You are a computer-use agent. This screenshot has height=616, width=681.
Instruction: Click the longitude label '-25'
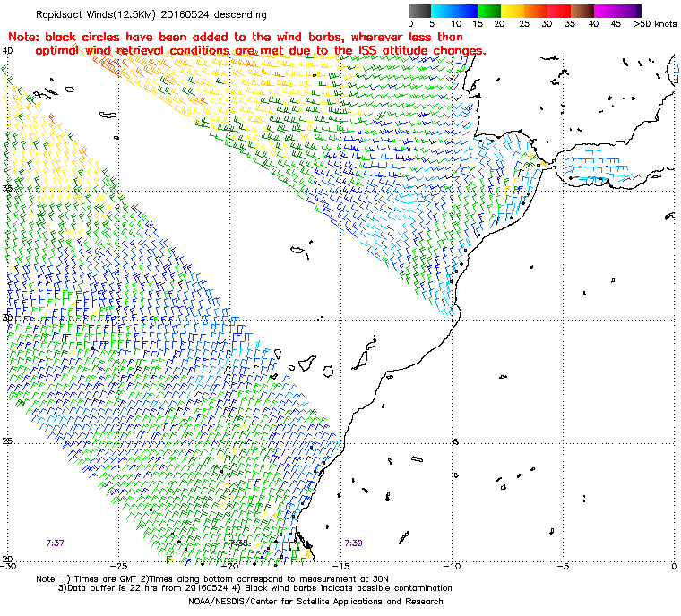tap(119, 566)
